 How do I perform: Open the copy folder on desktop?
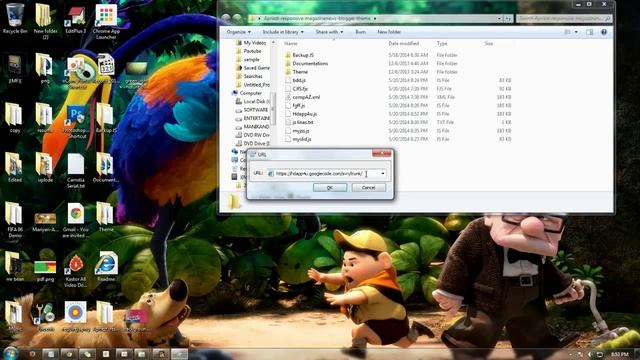(x=15, y=118)
